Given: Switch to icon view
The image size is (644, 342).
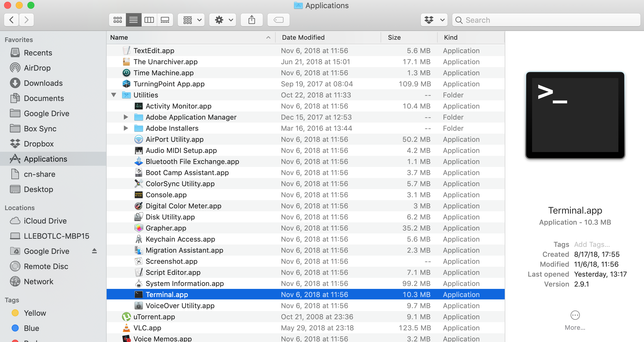Looking at the screenshot, I should [118, 20].
